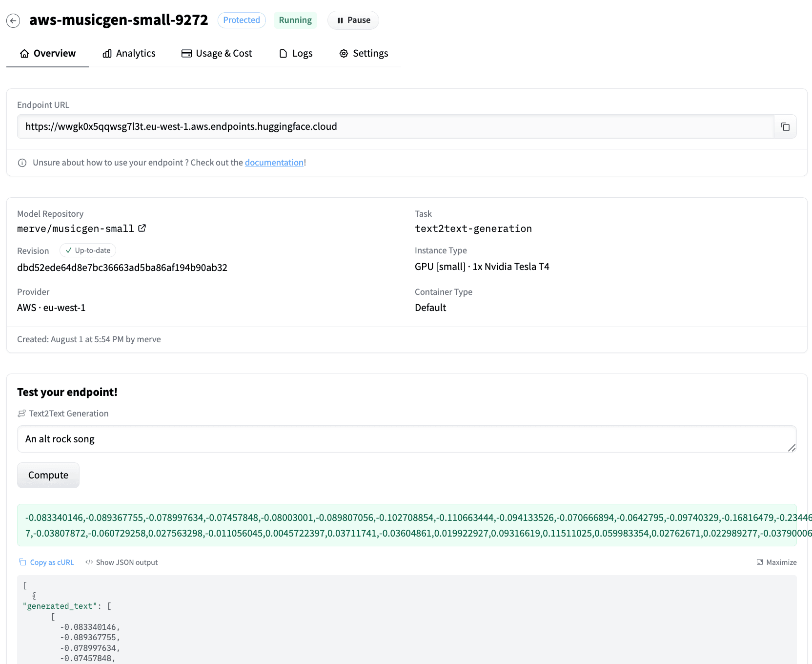Copy the endpoint URL with the copy icon

[785, 127]
